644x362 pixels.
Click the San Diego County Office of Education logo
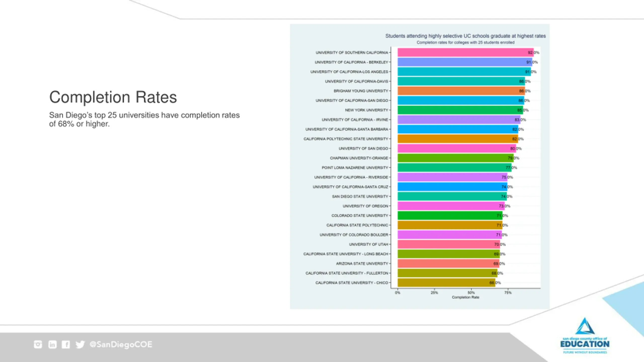585,336
